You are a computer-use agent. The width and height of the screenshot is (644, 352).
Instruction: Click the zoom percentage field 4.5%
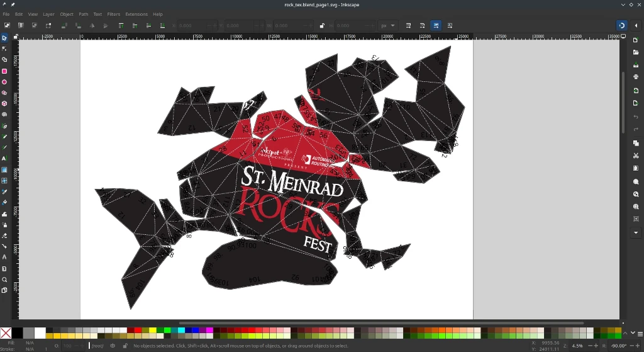click(x=577, y=346)
